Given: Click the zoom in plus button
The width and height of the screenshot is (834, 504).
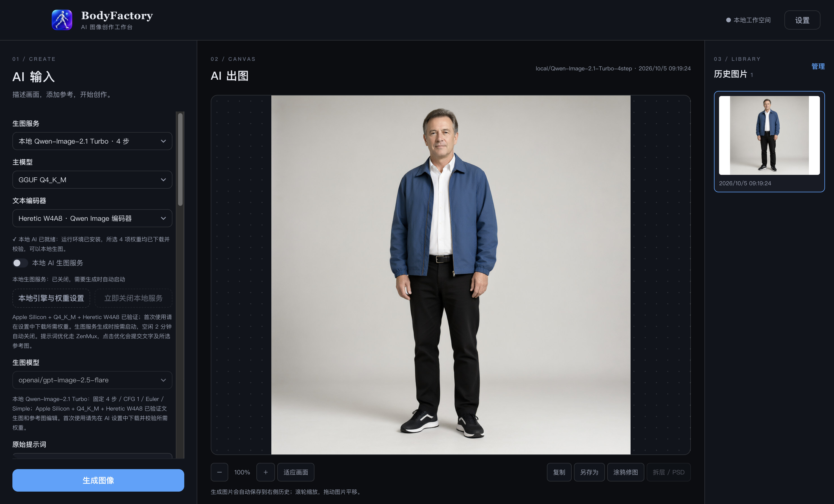Looking at the screenshot, I should click(x=266, y=472).
